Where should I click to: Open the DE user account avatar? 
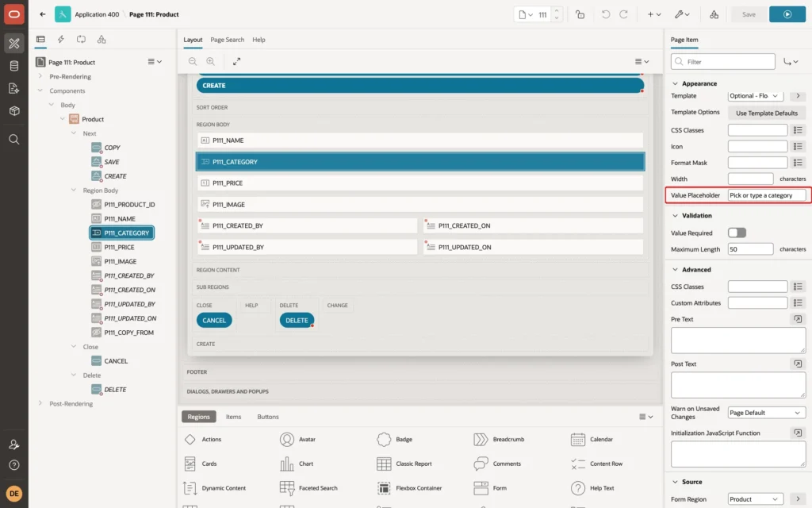tap(14, 494)
